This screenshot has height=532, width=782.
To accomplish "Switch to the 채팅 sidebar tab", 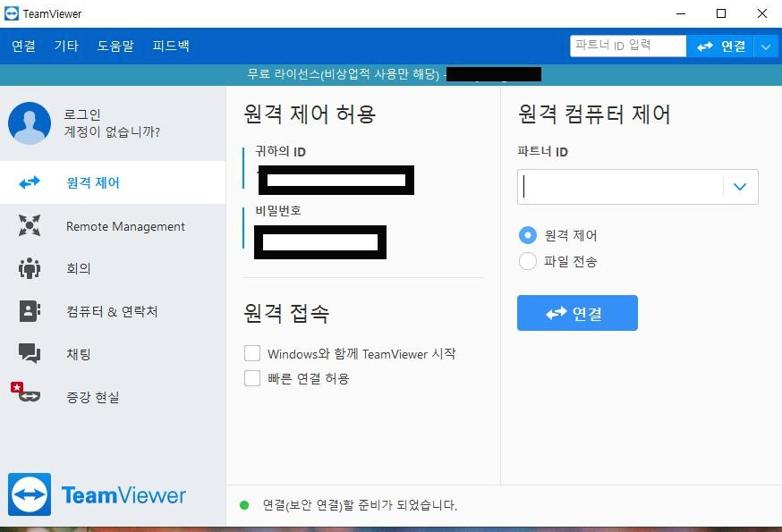I will tap(113, 353).
